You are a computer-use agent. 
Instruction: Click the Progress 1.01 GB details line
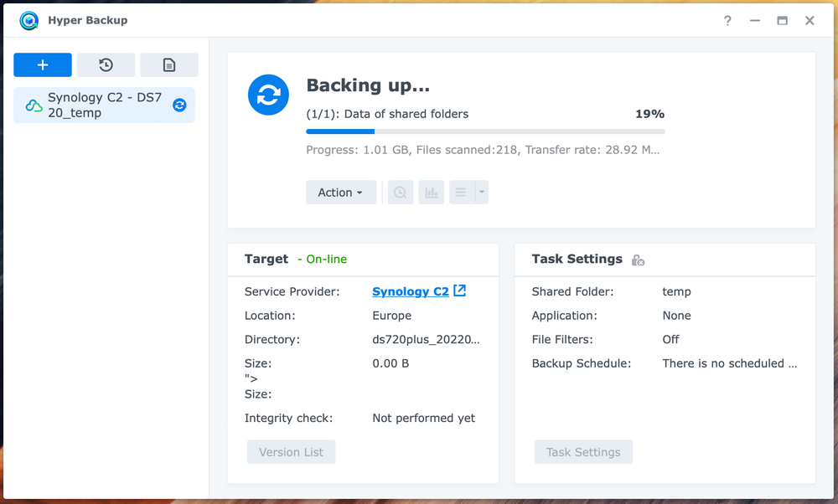[x=483, y=150]
